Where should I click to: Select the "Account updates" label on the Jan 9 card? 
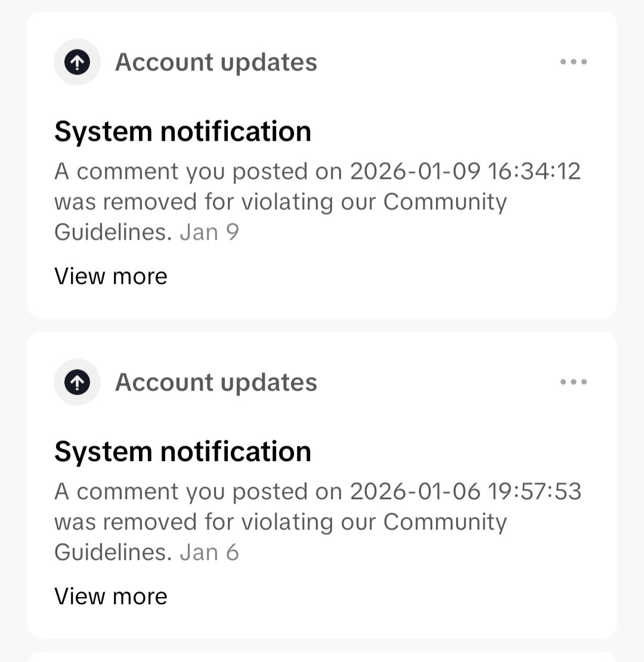tap(216, 62)
